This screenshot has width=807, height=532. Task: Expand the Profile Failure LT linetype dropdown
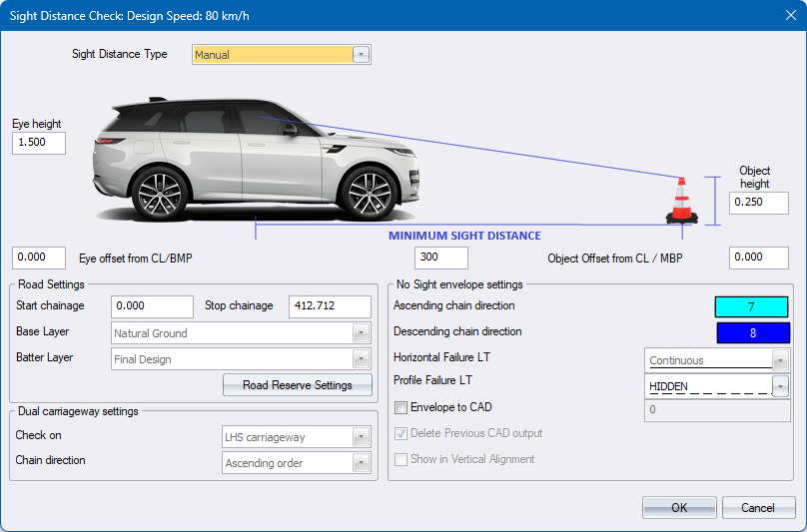(x=780, y=386)
